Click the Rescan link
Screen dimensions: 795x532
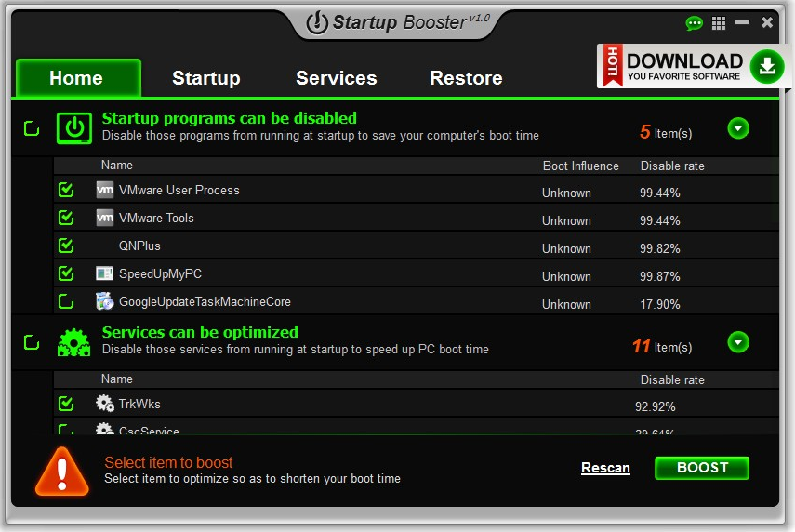tap(605, 468)
